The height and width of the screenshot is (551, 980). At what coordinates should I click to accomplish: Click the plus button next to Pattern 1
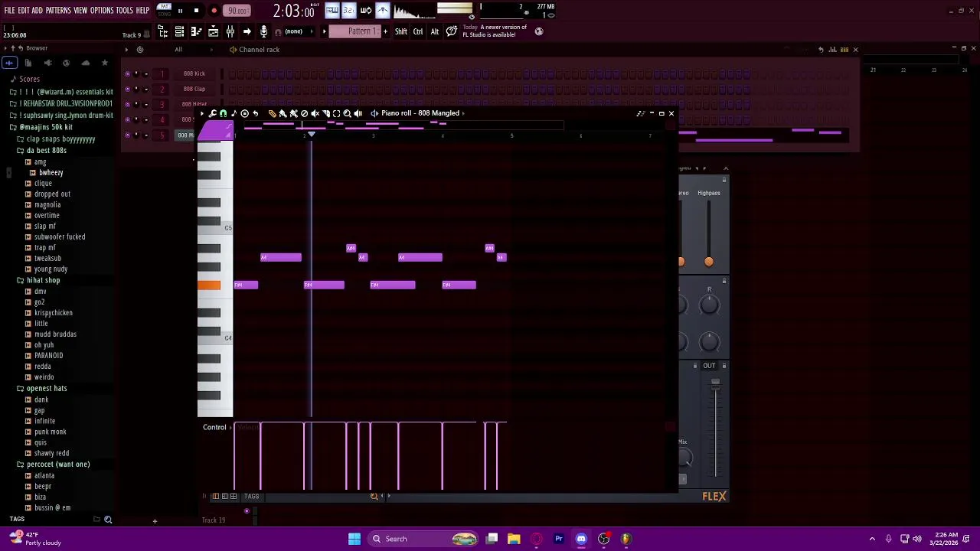pos(385,31)
